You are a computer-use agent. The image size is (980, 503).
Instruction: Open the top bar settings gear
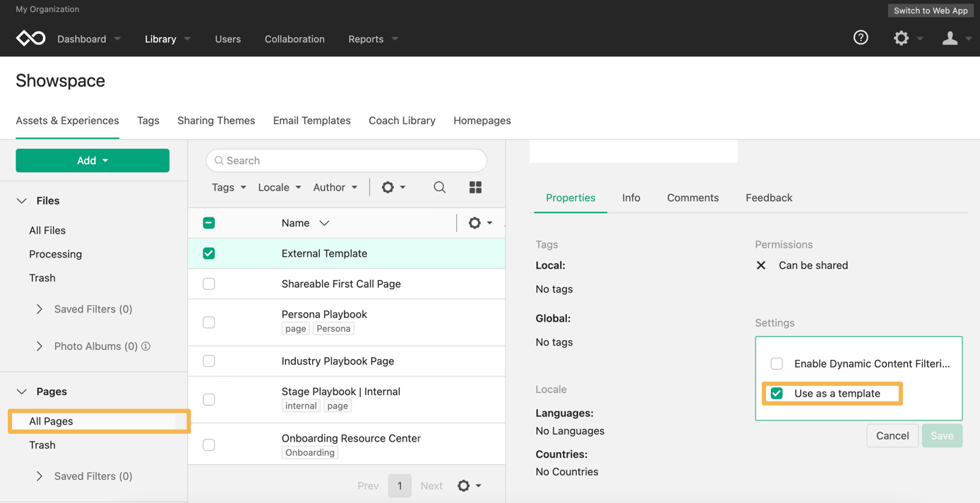[x=901, y=38]
